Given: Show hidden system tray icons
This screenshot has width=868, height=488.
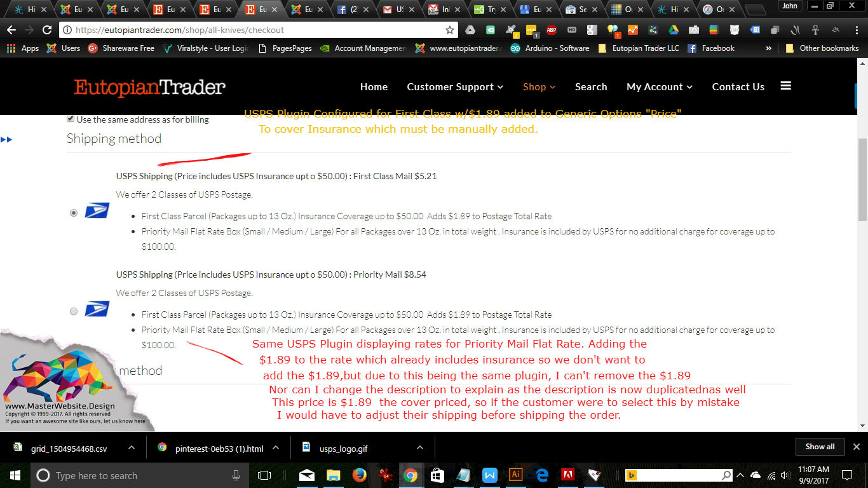Looking at the screenshot, I should tap(740, 475).
